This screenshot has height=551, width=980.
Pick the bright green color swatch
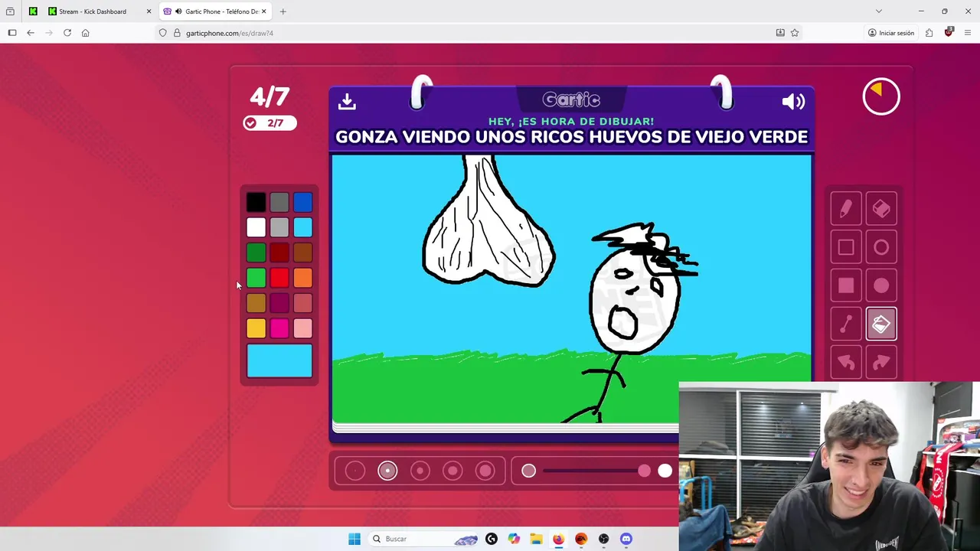(256, 278)
